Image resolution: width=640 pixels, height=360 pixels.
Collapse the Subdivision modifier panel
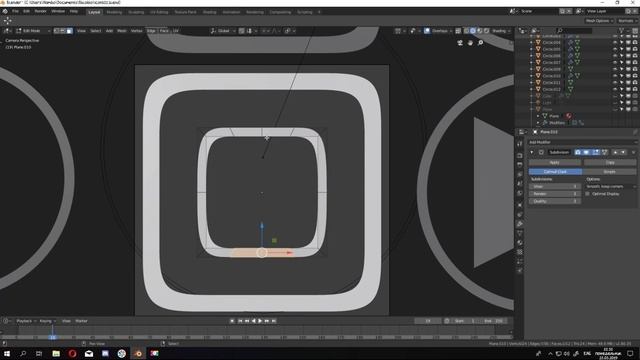(531, 152)
